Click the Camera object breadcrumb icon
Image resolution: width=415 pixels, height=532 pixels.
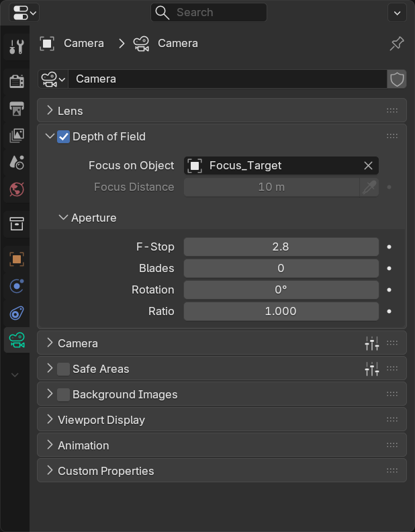click(47, 44)
